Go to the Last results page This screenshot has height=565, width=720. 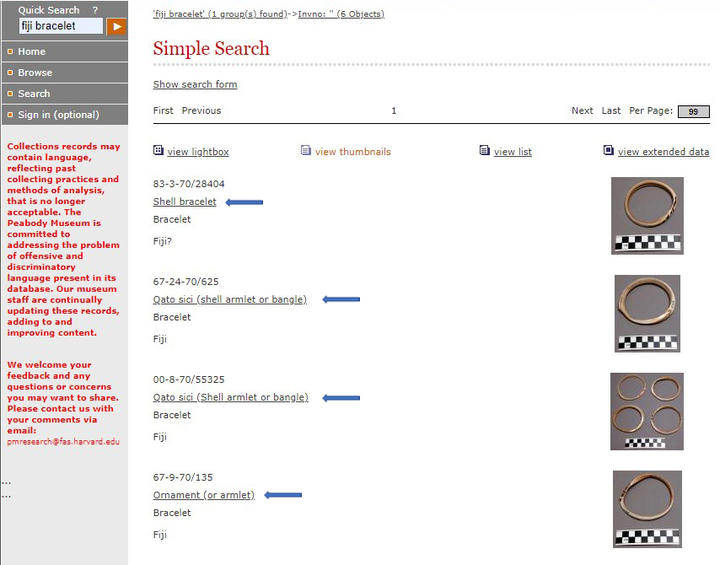tap(611, 111)
